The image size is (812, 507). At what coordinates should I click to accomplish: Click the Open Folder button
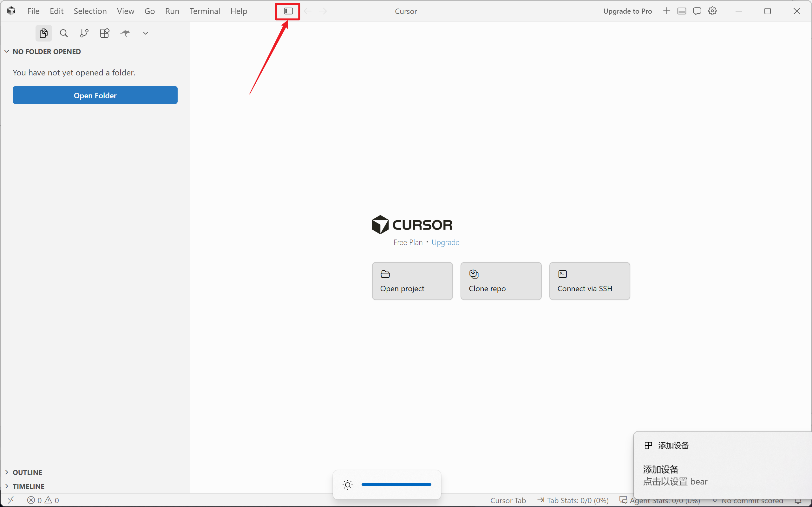(95, 95)
